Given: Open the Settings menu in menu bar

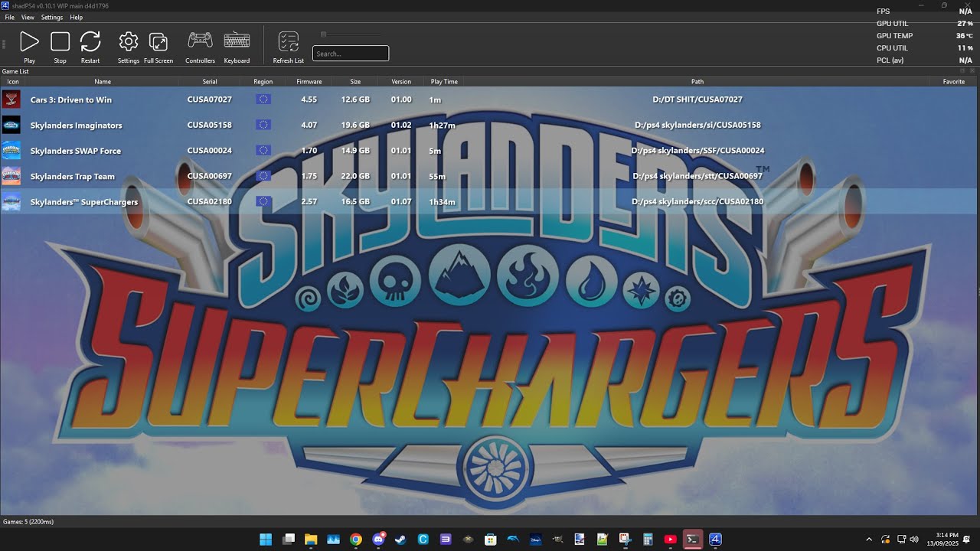Looking at the screenshot, I should (x=52, y=17).
